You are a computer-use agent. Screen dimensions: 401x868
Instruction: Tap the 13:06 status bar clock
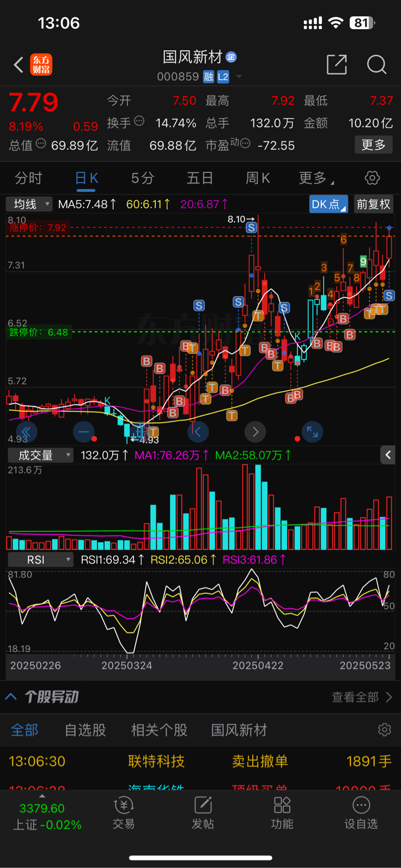59,23
